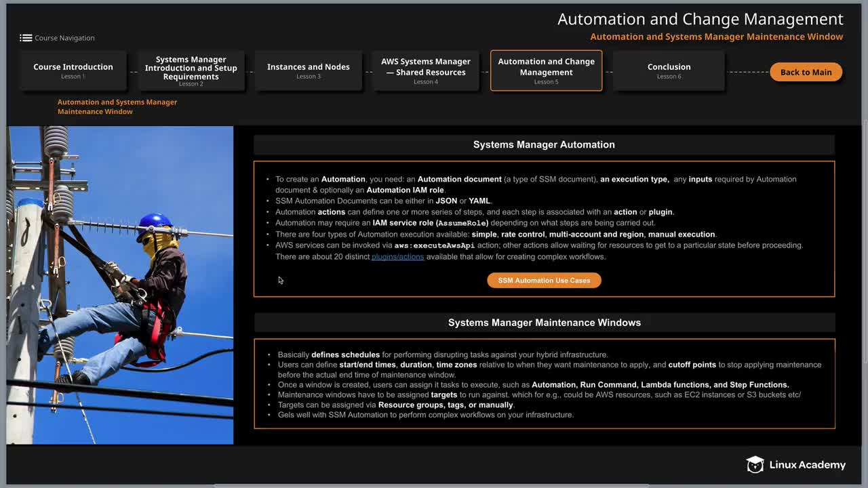Select the Instances and Nodes lesson
The height and width of the screenshot is (488, 868).
tap(309, 70)
